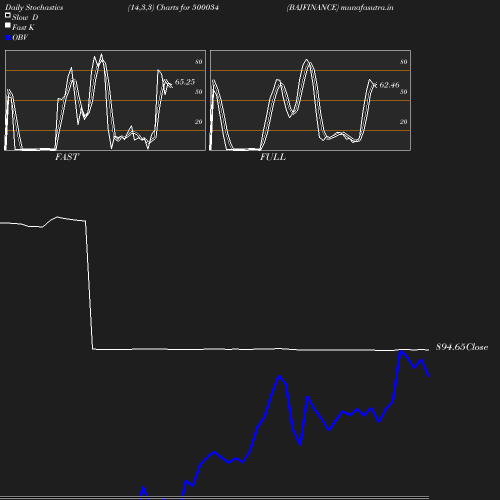Click the Charts for 500034 header

point(173,7)
